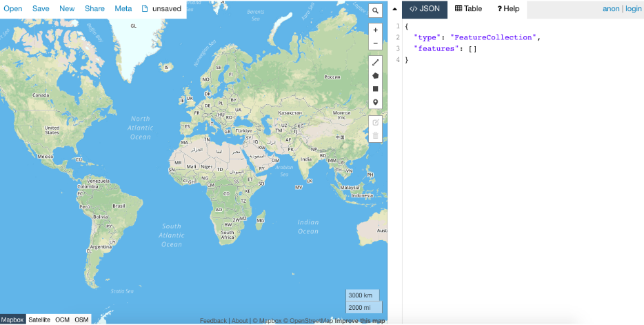
Task: Click the India label on map
Action: coord(305,159)
